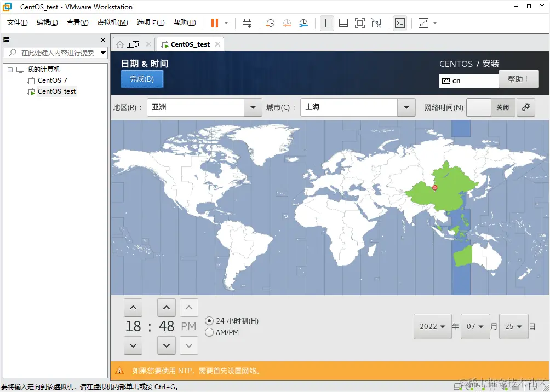
Task: Close the 主页 tab
Action: [x=148, y=44]
